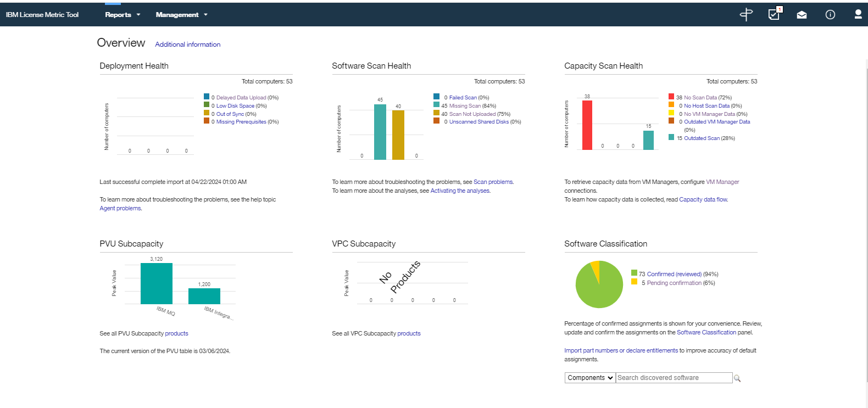Viewport: 868px width, 408px height.
Task: Open the Out of Sync link
Action: (230, 114)
